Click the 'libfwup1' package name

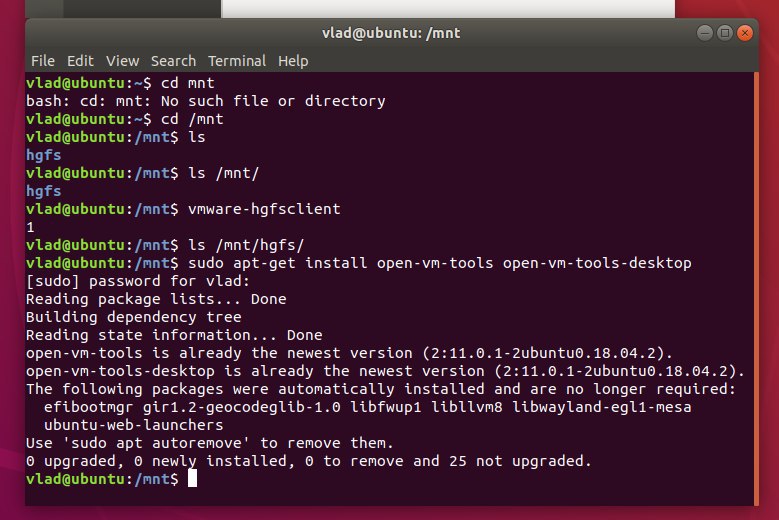386,407
